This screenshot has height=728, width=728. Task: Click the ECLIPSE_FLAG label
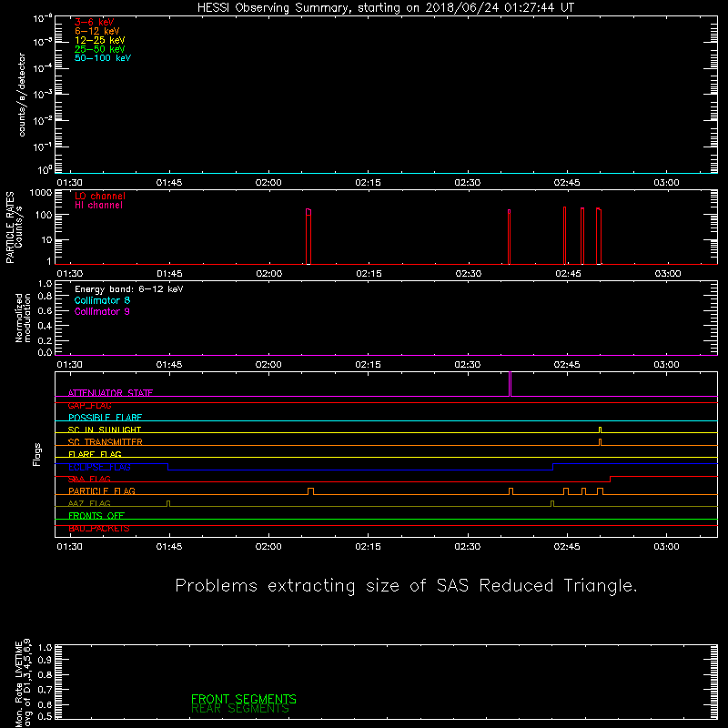click(x=99, y=467)
